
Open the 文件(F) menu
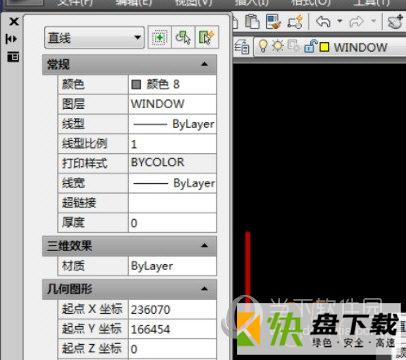75,3
